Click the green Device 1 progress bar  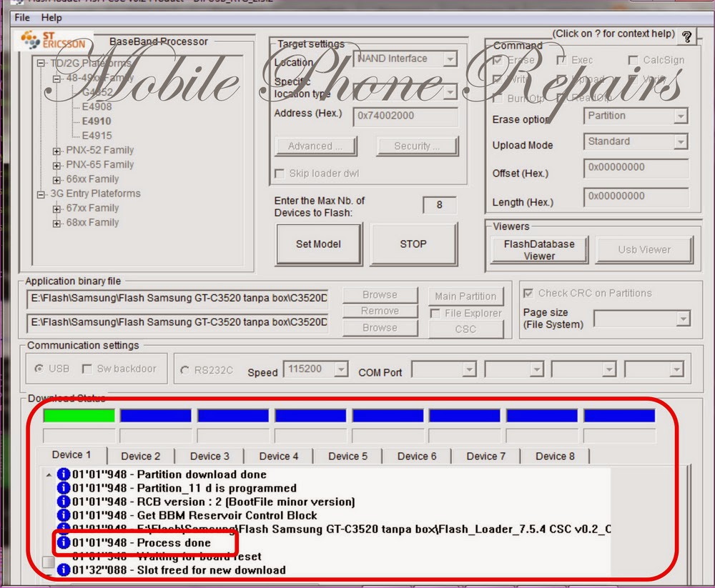[79, 415]
